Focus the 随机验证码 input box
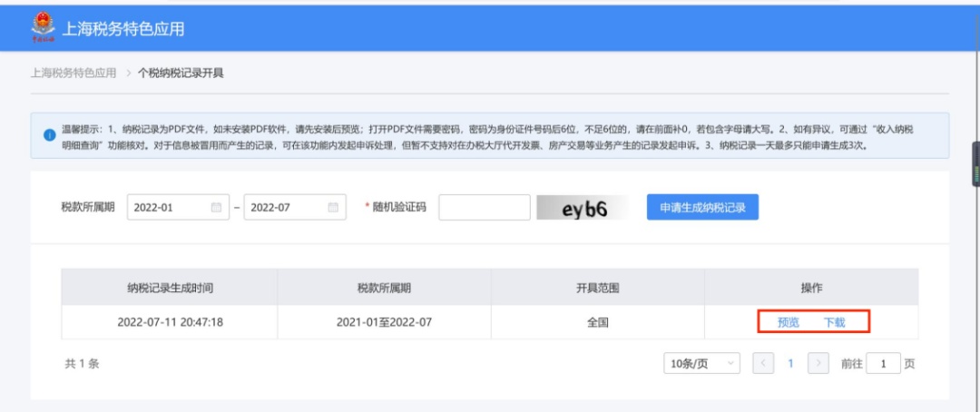The image size is (980, 412). tap(484, 208)
